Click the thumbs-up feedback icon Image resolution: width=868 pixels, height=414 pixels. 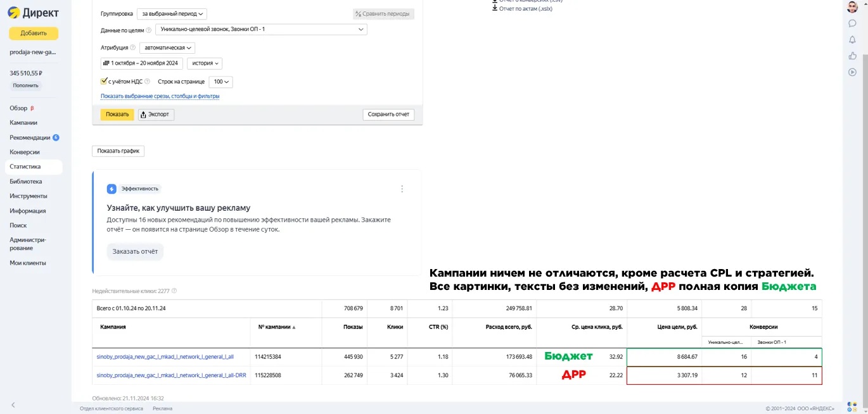coord(852,56)
